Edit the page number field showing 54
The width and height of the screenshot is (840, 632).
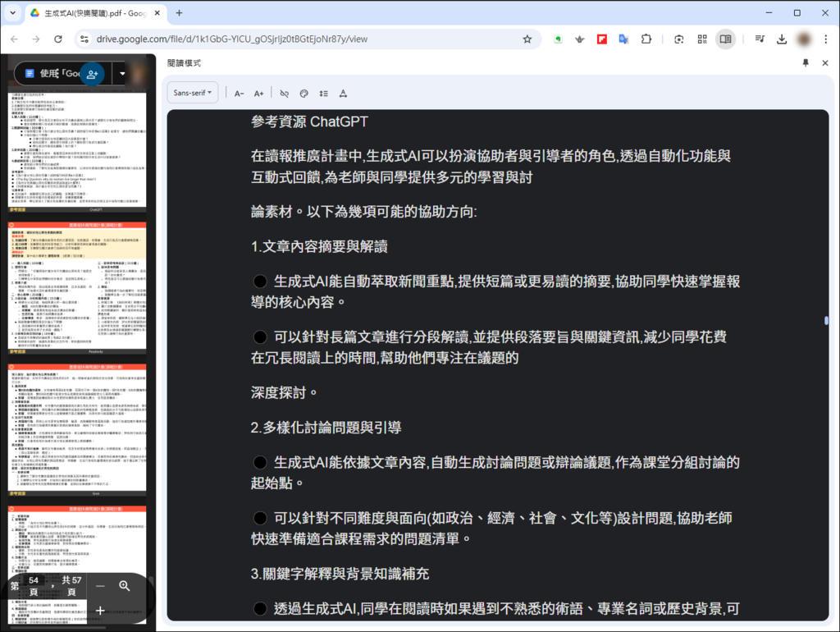(34, 580)
